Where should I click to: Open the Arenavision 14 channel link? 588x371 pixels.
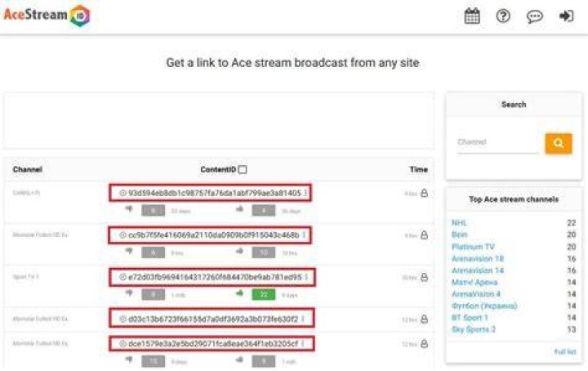[478, 270]
